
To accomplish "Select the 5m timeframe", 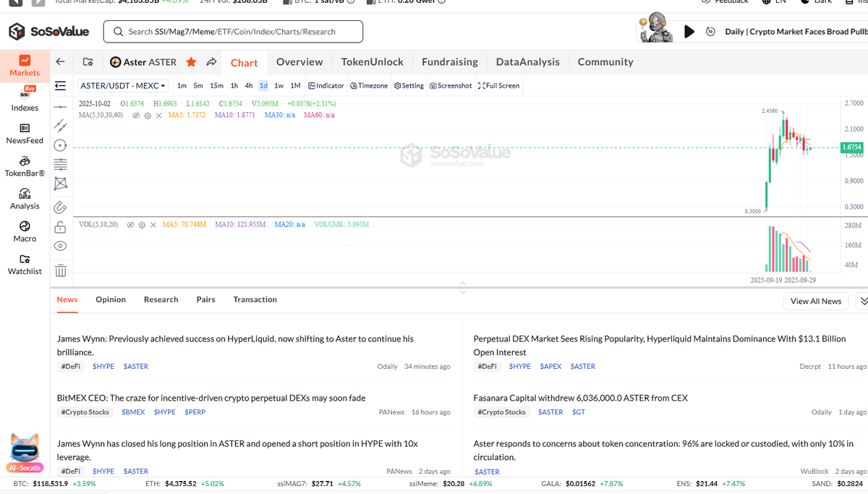I will pyautogui.click(x=198, y=85).
